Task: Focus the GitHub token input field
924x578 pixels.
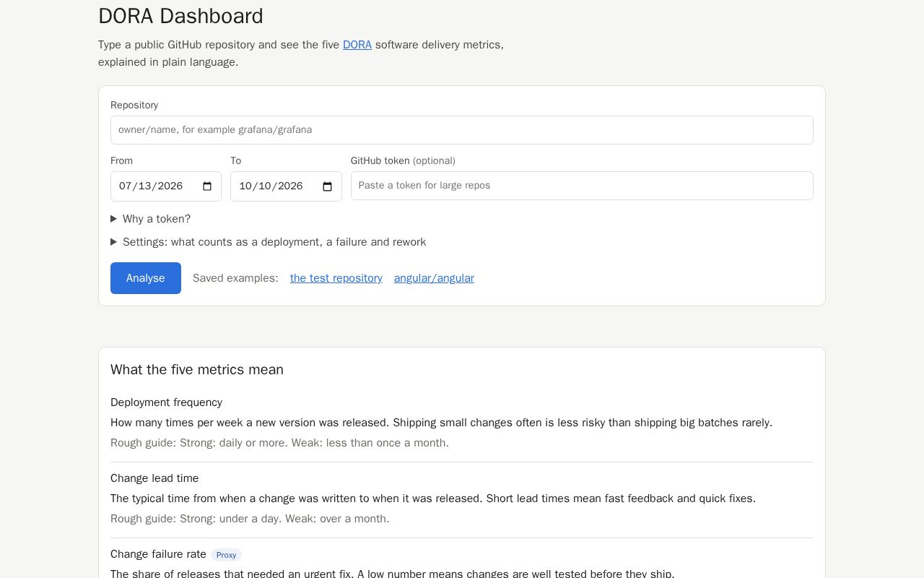Action: 582,186
